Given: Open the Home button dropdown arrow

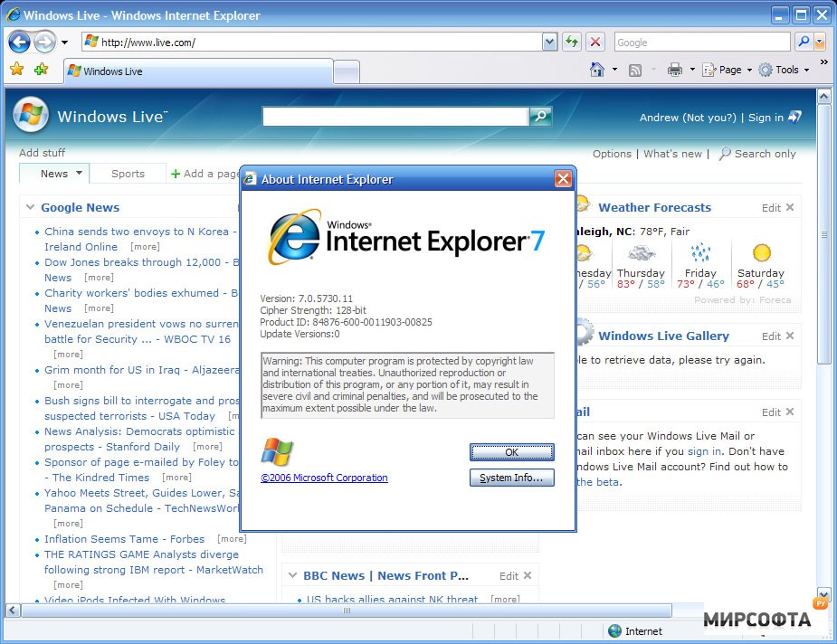Looking at the screenshot, I should coord(614,70).
